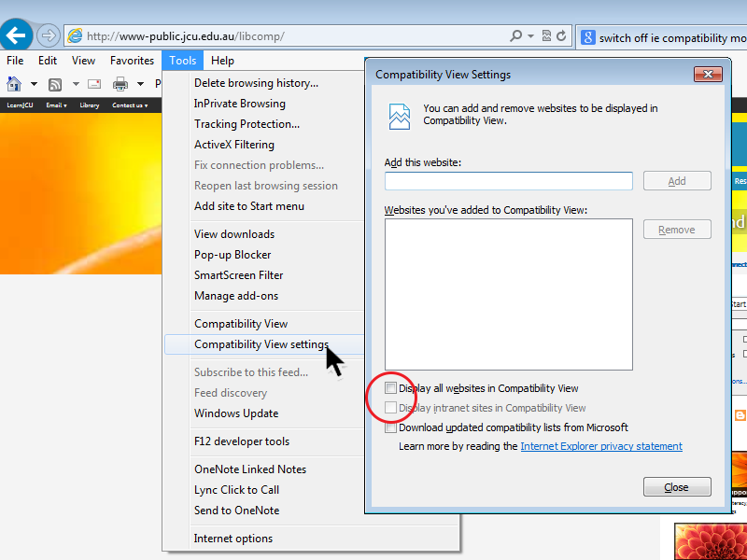
Task: Toggle Compatibility View menu item
Action: click(241, 323)
